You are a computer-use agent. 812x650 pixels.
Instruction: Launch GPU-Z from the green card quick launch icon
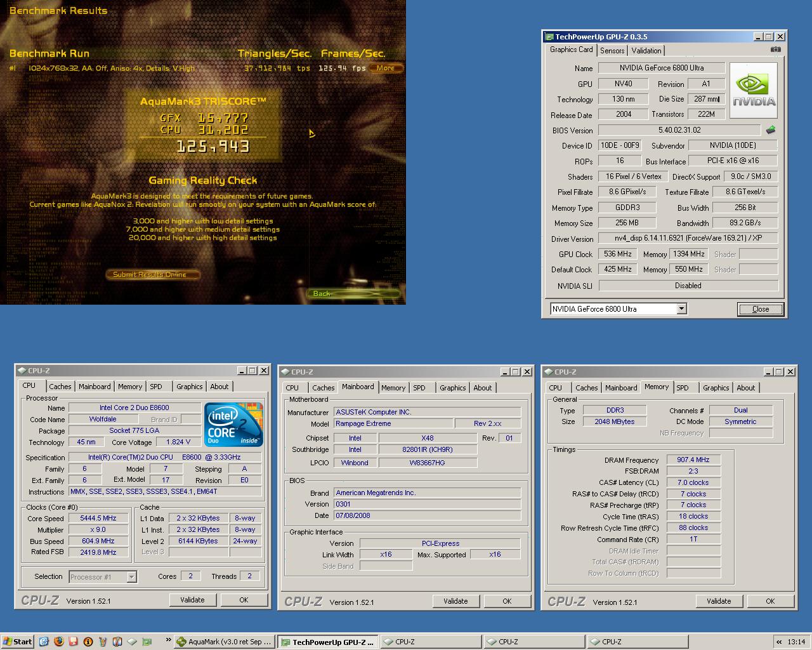(x=147, y=642)
